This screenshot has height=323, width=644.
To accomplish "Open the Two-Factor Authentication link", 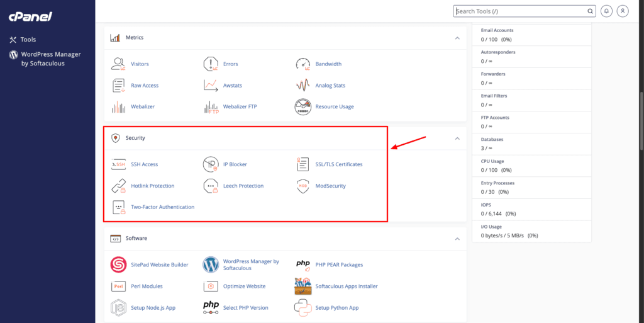I will (163, 207).
